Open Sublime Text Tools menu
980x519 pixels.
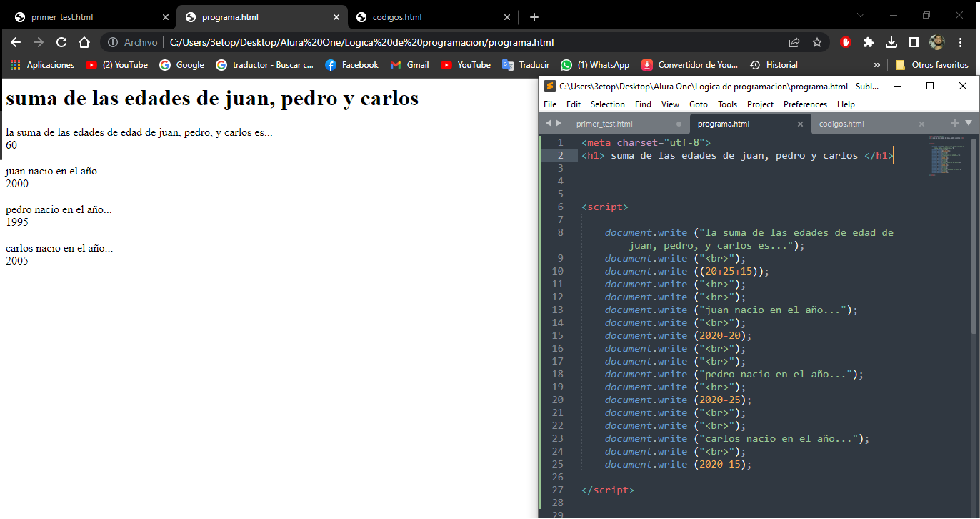click(x=727, y=104)
